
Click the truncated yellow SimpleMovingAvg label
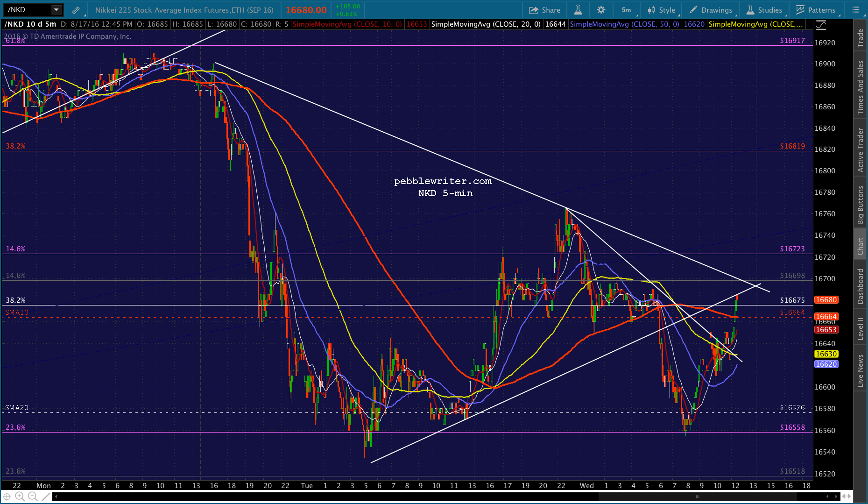click(756, 24)
